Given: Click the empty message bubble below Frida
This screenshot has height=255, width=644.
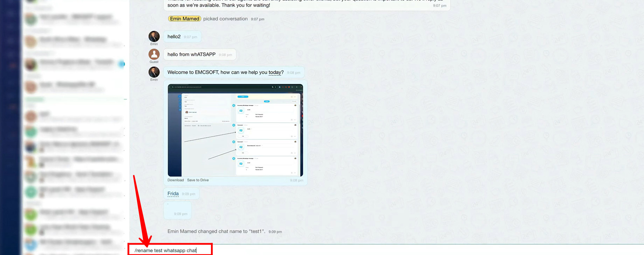Looking at the screenshot, I should pos(177,210).
